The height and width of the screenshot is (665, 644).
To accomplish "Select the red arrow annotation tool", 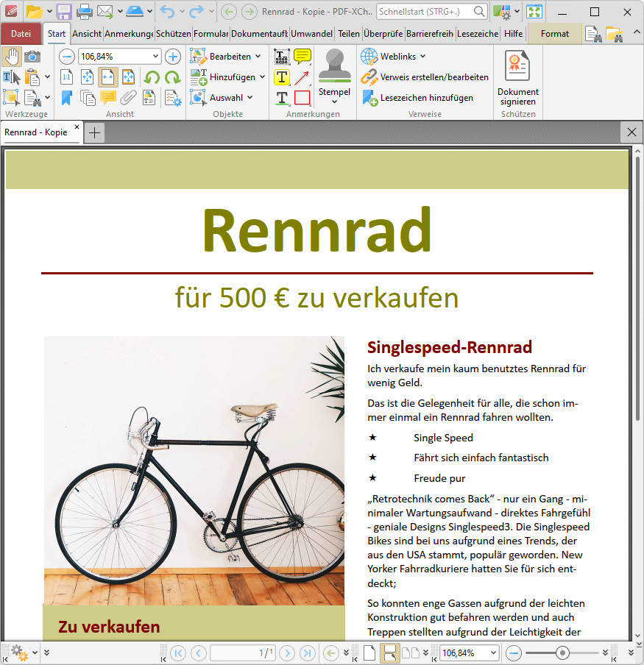I will click(302, 77).
